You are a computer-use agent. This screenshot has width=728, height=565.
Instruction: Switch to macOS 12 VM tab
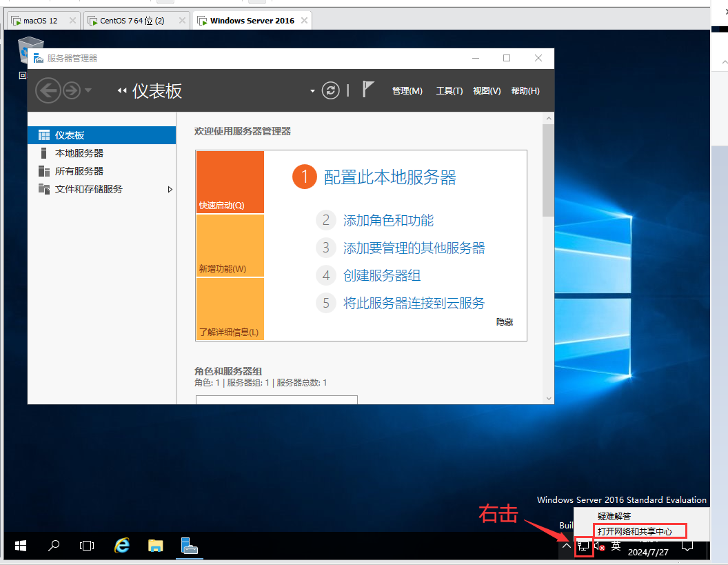pos(40,21)
